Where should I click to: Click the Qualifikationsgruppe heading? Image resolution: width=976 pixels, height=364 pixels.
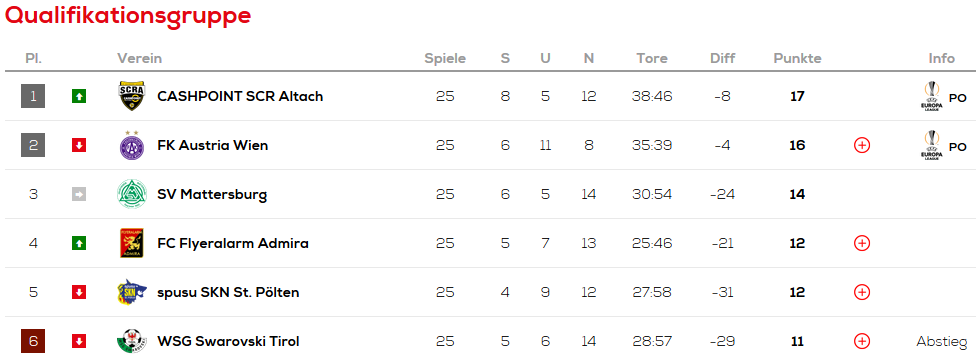tap(128, 15)
